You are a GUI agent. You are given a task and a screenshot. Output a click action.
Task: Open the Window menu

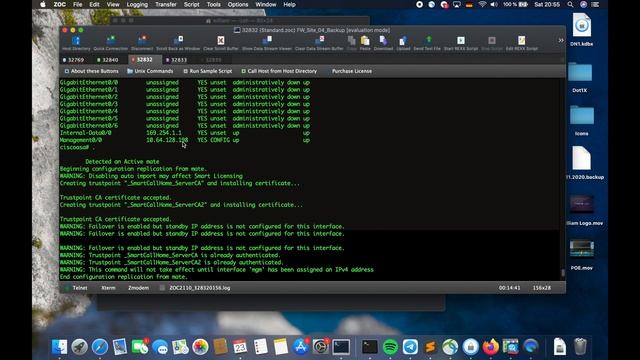click(266, 4)
